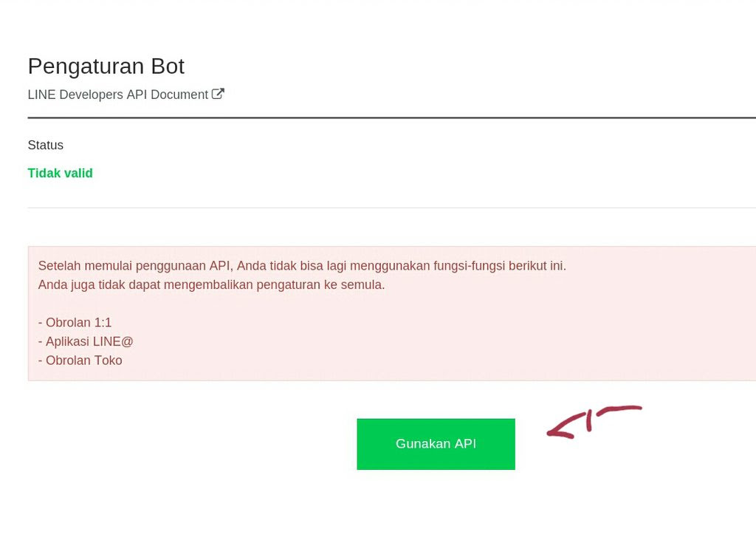Click the green Gunakan API button

436,444
